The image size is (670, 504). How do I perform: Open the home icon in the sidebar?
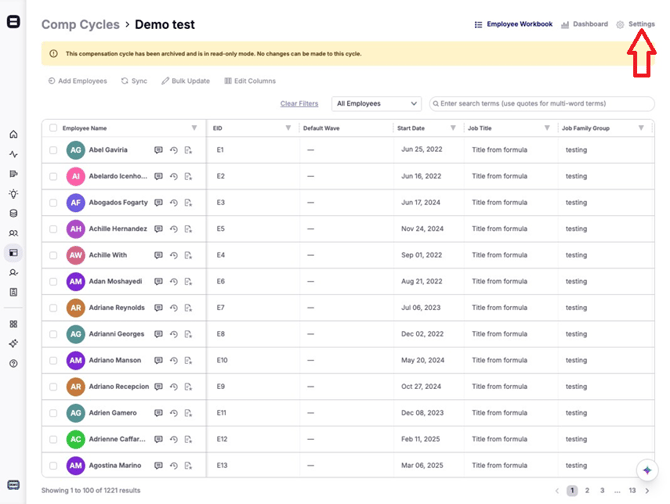tap(13, 134)
